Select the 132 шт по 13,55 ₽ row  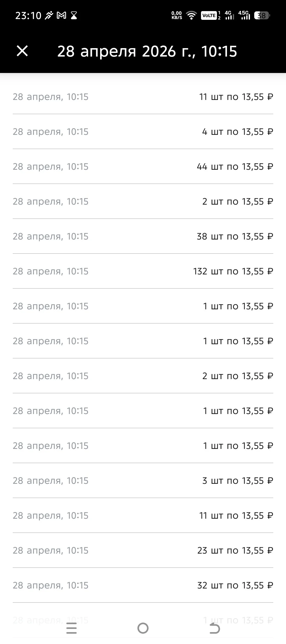[143, 271]
